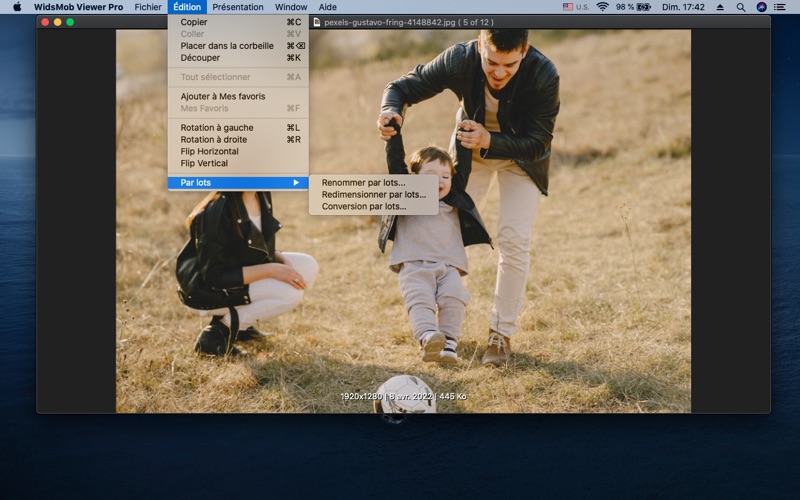This screenshot has width=800, height=500.
Task: Click the eject icon in menu bar
Action: point(720,7)
